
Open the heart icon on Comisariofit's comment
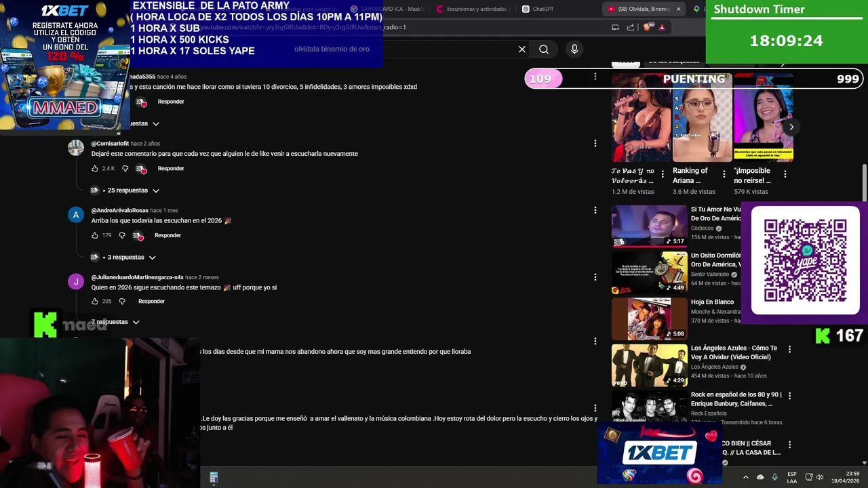141,169
